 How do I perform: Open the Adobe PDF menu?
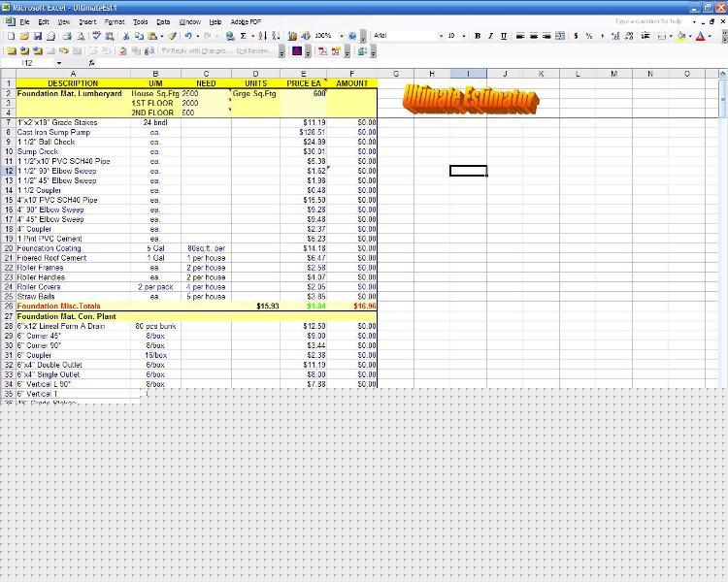pos(246,21)
